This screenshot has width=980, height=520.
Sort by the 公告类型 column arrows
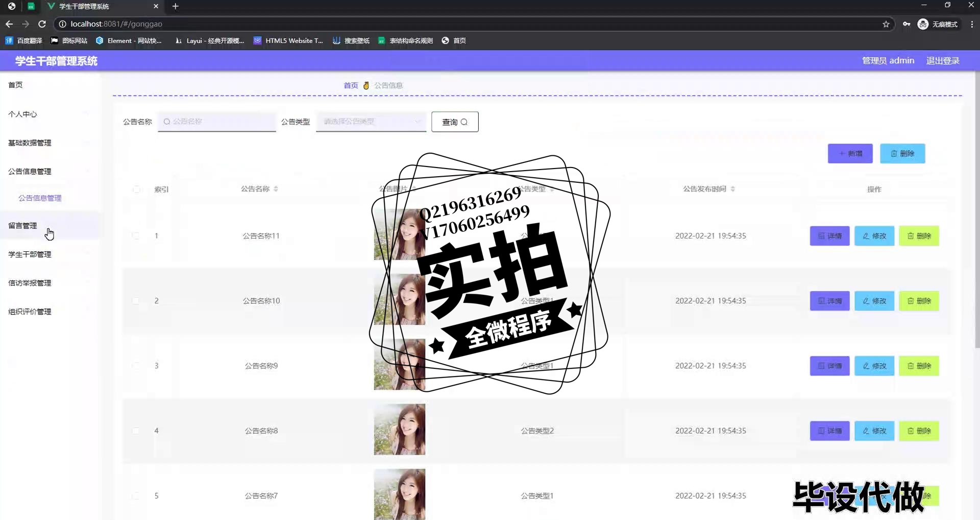pyautogui.click(x=552, y=189)
